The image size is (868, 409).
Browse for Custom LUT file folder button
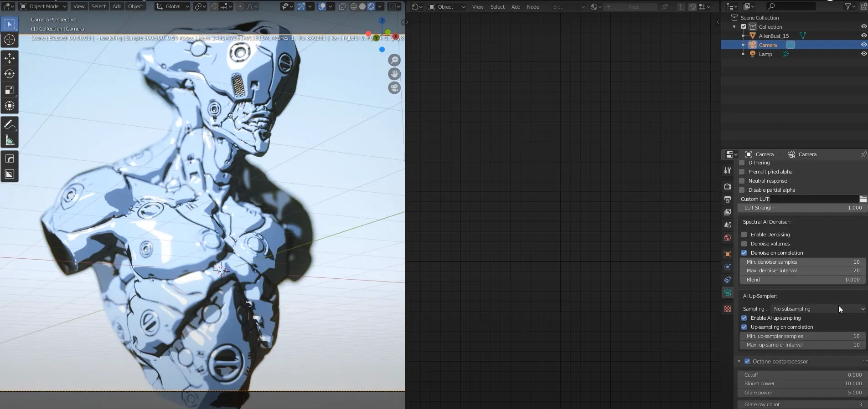(x=863, y=199)
